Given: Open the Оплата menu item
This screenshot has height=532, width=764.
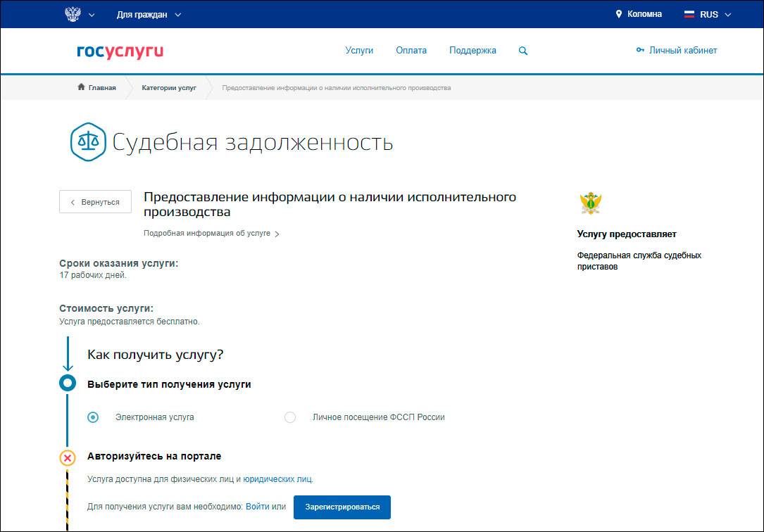Looking at the screenshot, I should coord(411,50).
